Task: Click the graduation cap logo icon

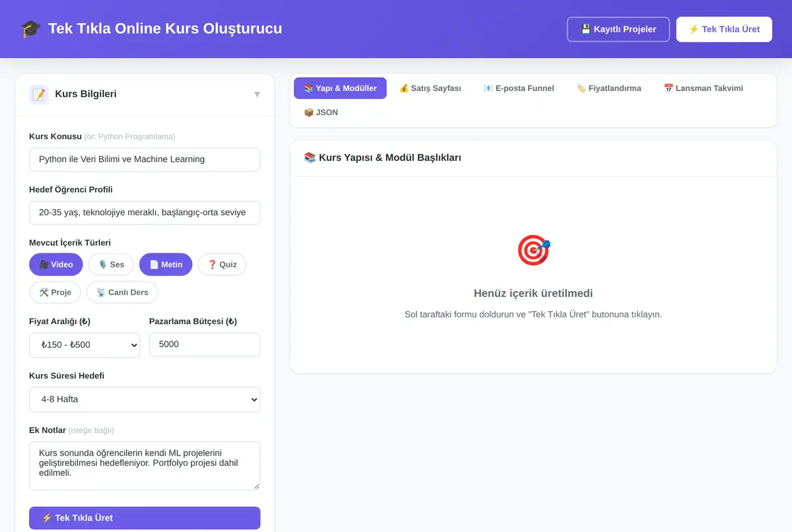Action: click(x=30, y=29)
